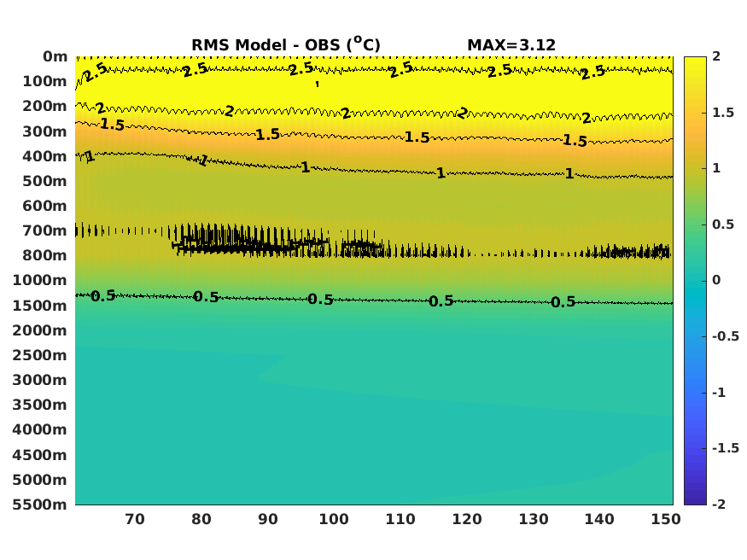Click the '5000m' depth axis label

coord(40,480)
